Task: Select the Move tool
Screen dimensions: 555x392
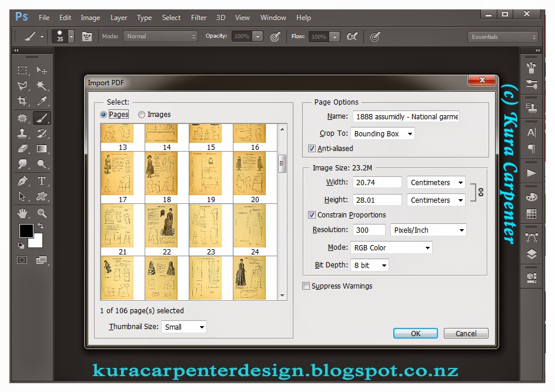Action: [42, 70]
